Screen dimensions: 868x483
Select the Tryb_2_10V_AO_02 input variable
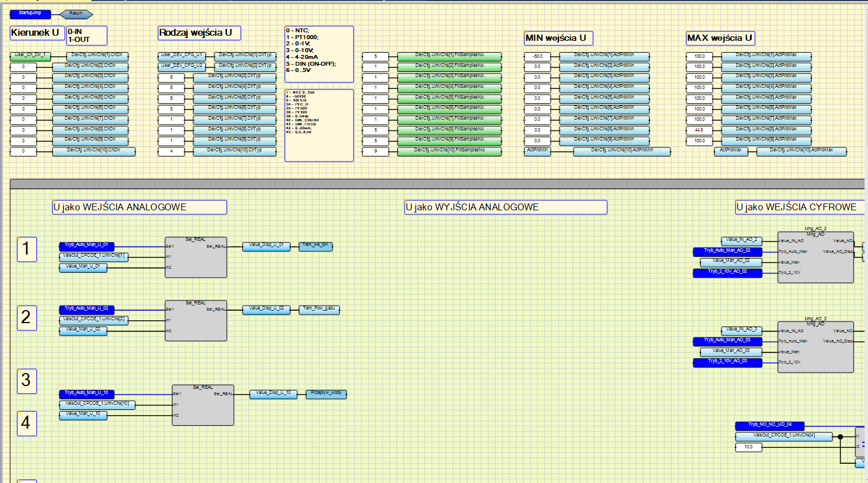(x=727, y=273)
